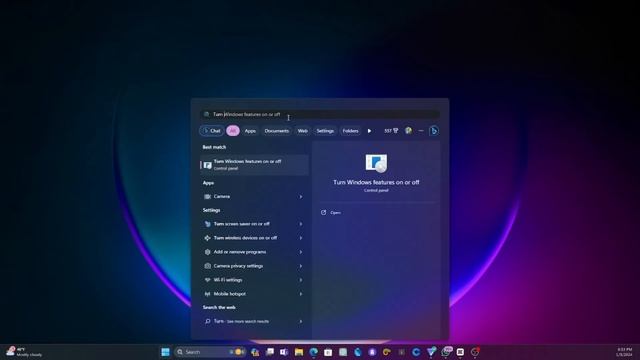This screenshot has width=640, height=360.
Task: Click the search text field at the top
Action: pyautogui.click(x=320, y=114)
